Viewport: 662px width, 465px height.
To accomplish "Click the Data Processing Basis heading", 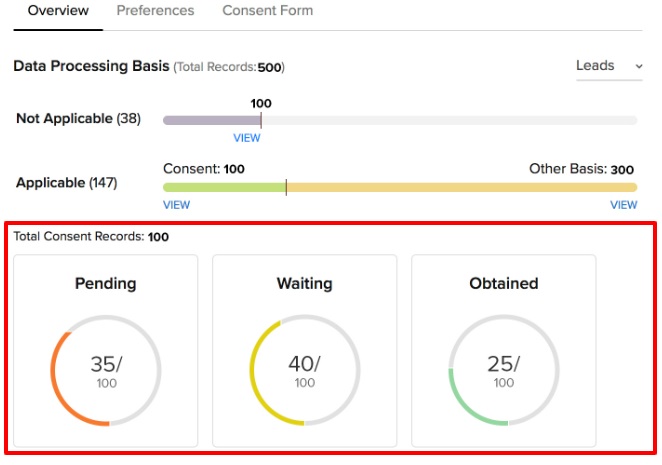I will click(91, 66).
